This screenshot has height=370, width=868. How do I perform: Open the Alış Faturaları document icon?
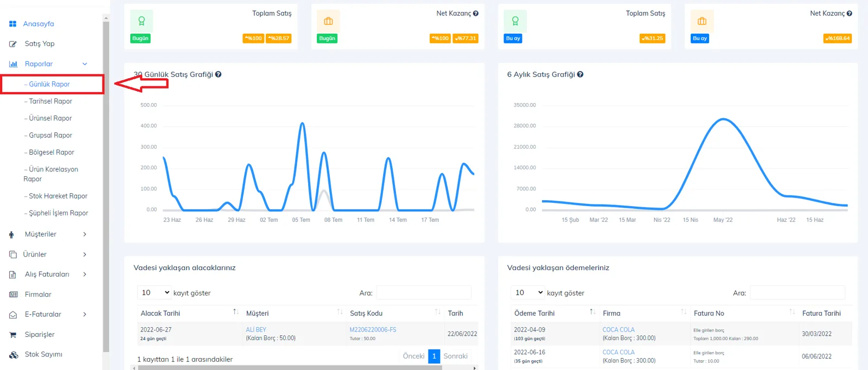tap(12, 275)
